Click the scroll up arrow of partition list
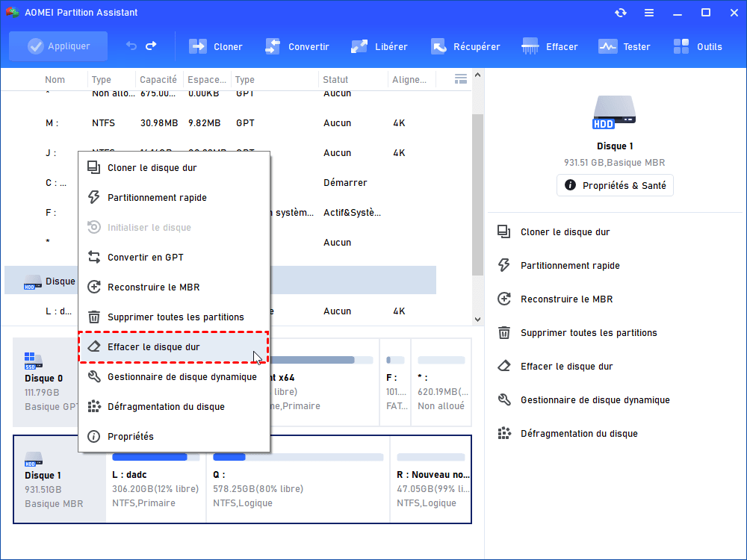This screenshot has width=747, height=560. point(478,75)
